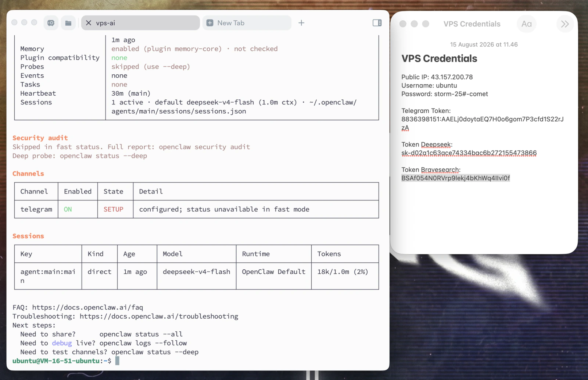Click 'configured; status unavailable in fast mode' detail
Screen dimensions: 588x380
tap(224, 209)
